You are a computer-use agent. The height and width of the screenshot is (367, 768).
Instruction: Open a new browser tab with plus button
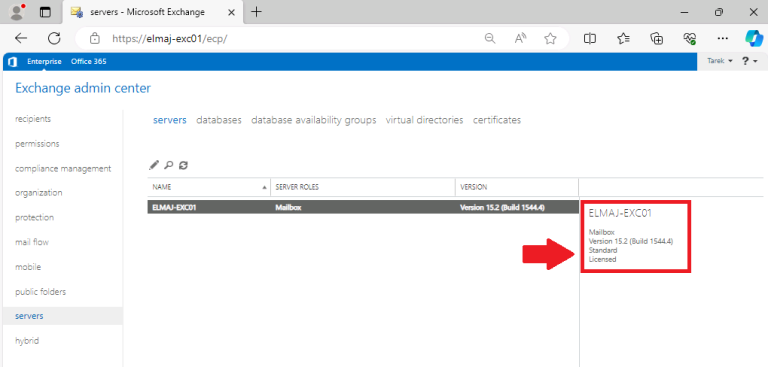click(x=256, y=12)
